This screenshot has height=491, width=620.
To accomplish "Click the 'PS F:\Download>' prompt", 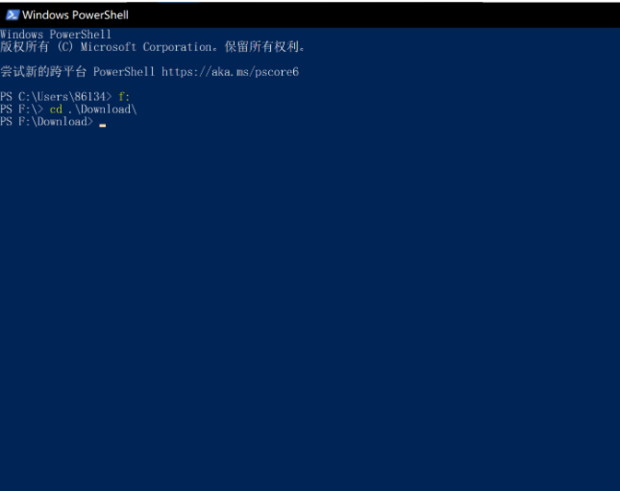I will [47, 121].
